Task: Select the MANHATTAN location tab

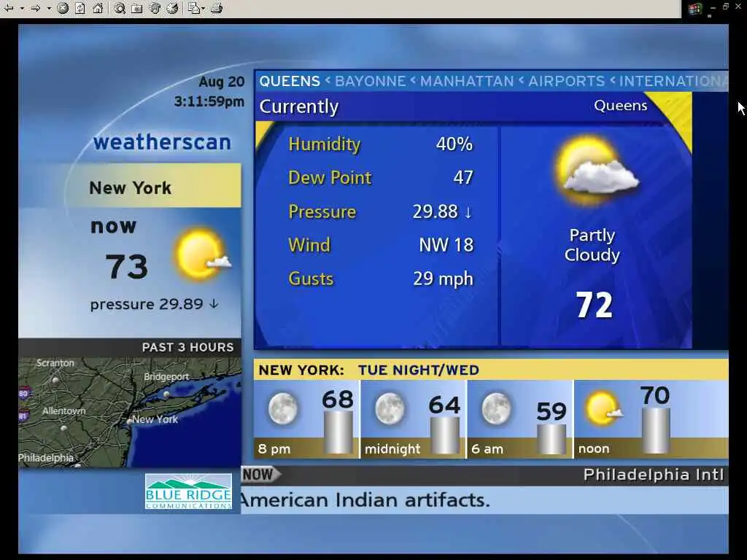Action: [467, 81]
